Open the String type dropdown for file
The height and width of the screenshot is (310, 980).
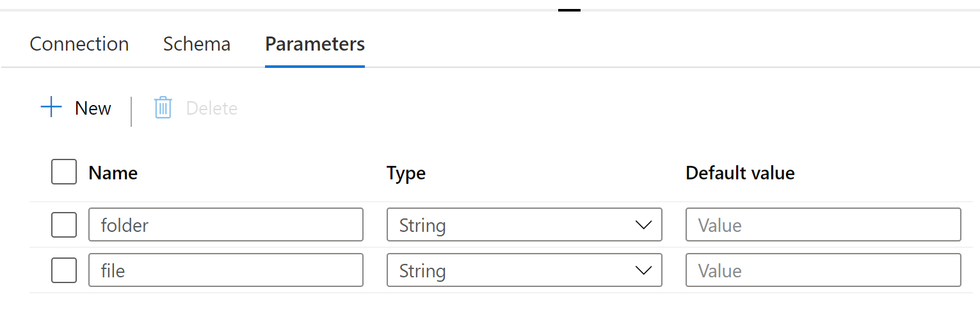524,270
